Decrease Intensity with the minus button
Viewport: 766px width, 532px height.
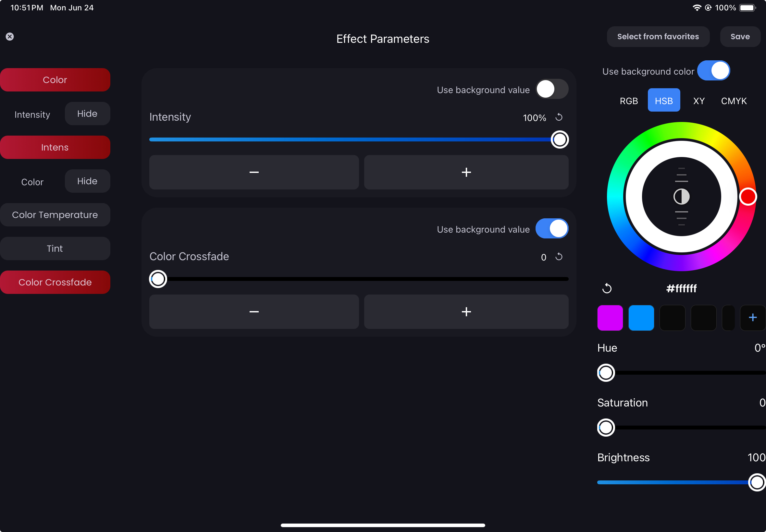254,172
